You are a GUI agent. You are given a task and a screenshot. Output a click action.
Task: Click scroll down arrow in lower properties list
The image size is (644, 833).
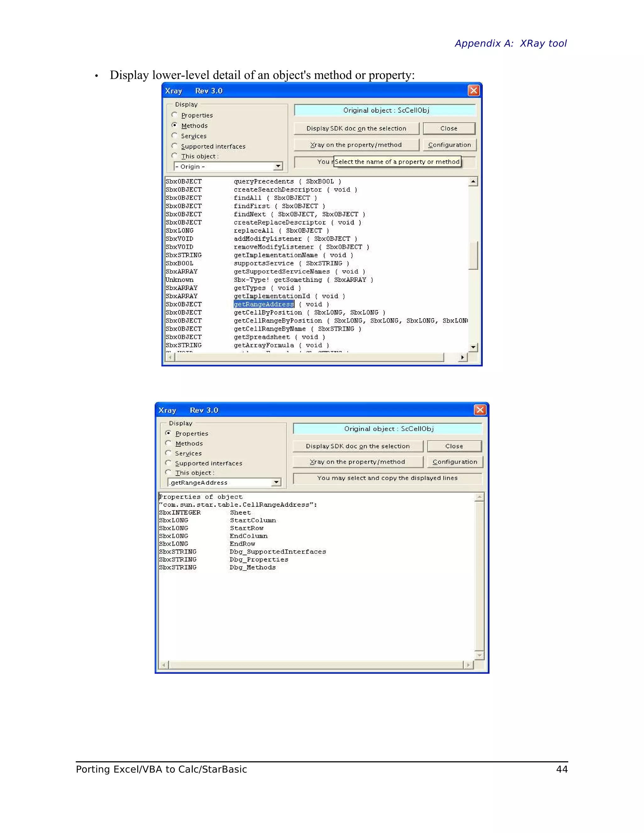(x=480, y=655)
